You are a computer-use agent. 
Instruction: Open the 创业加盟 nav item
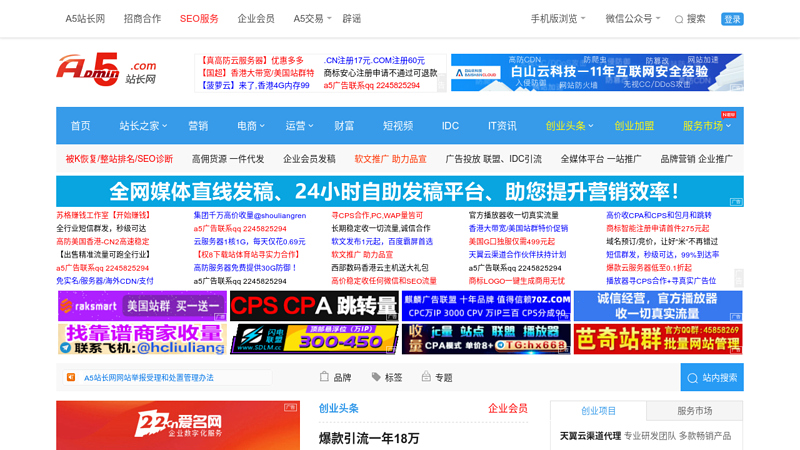634,126
